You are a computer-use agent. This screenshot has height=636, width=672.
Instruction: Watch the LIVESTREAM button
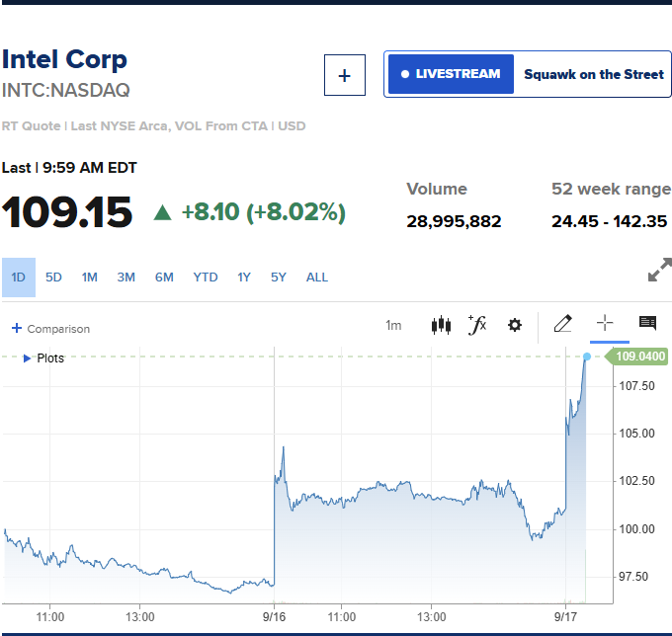451,74
